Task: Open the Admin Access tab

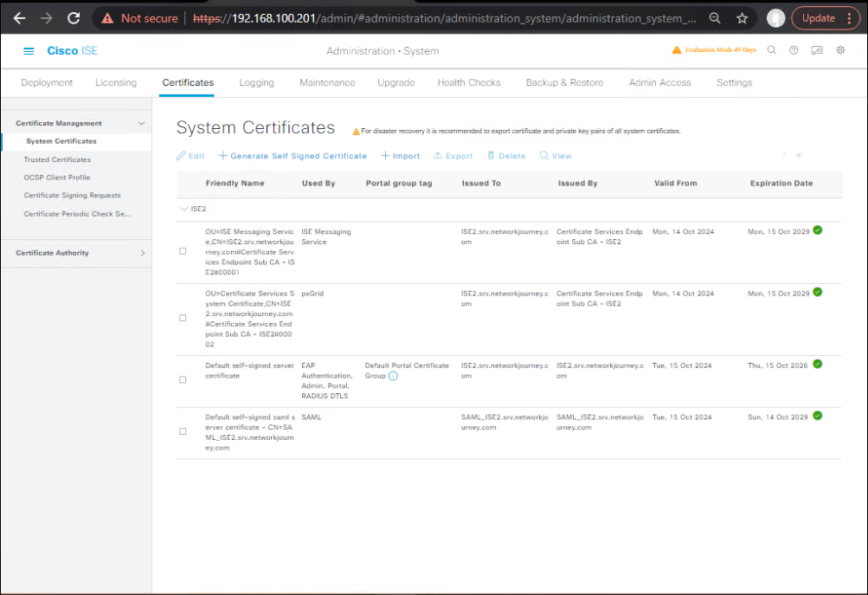Action: pyautogui.click(x=659, y=82)
